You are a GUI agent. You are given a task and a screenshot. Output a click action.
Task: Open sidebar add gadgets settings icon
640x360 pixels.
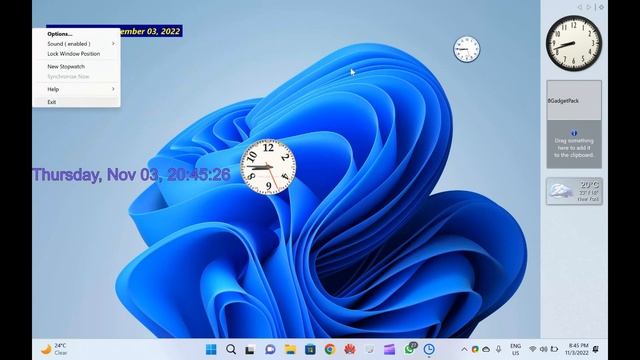[x=601, y=7]
